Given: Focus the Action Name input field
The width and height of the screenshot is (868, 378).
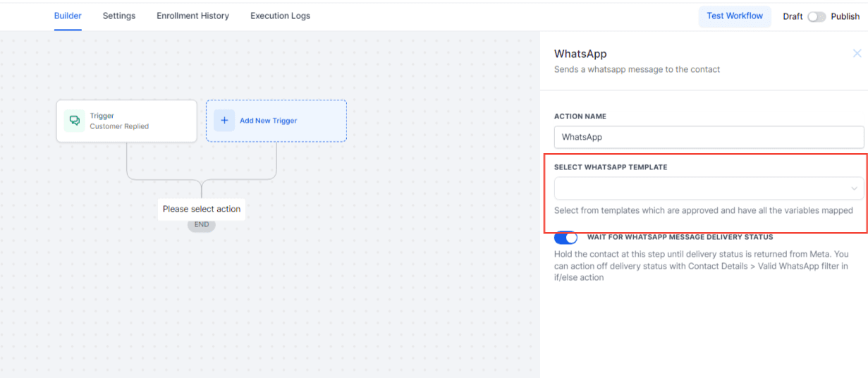Looking at the screenshot, I should (709, 137).
